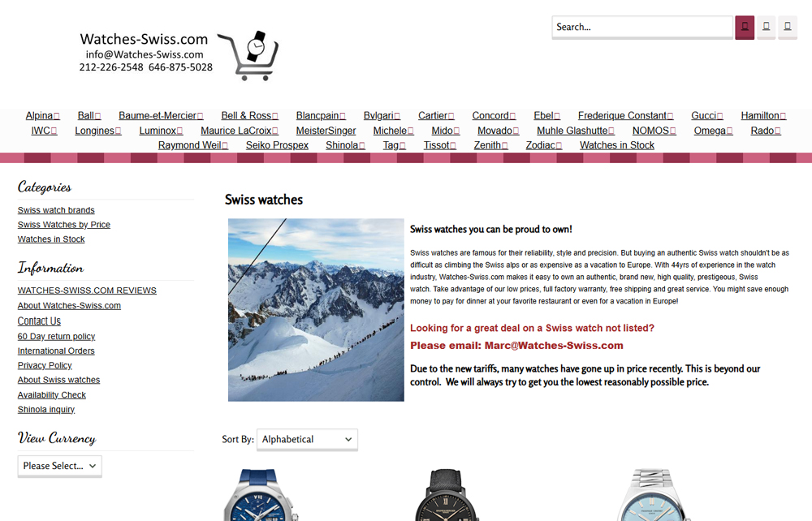812x521 pixels.
Task: Open the Seiko Prospex brand link
Action: click(277, 145)
